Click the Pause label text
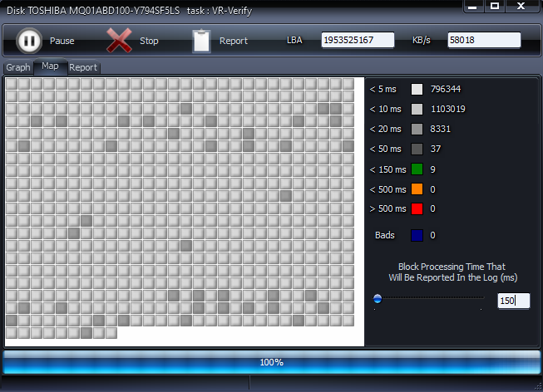543x392 pixels. [x=62, y=41]
